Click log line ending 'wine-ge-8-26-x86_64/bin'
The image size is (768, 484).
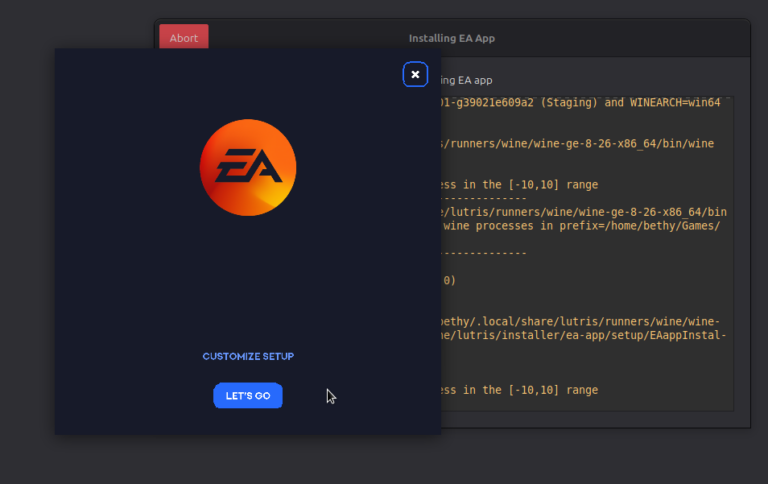coord(584,212)
